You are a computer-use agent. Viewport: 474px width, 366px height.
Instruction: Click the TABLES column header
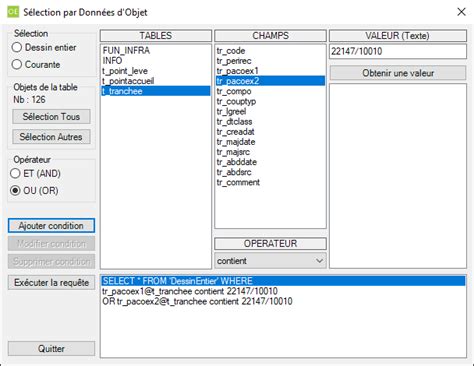[156, 36]
